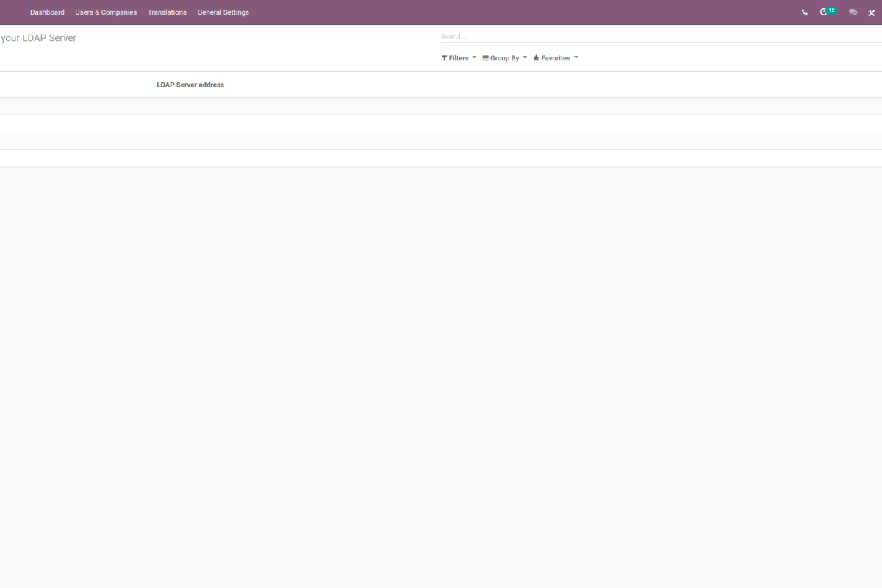The image size is (882, 588).
Task: Open the activities clock icon with 12 badge
Action: [x=828, y=12]
